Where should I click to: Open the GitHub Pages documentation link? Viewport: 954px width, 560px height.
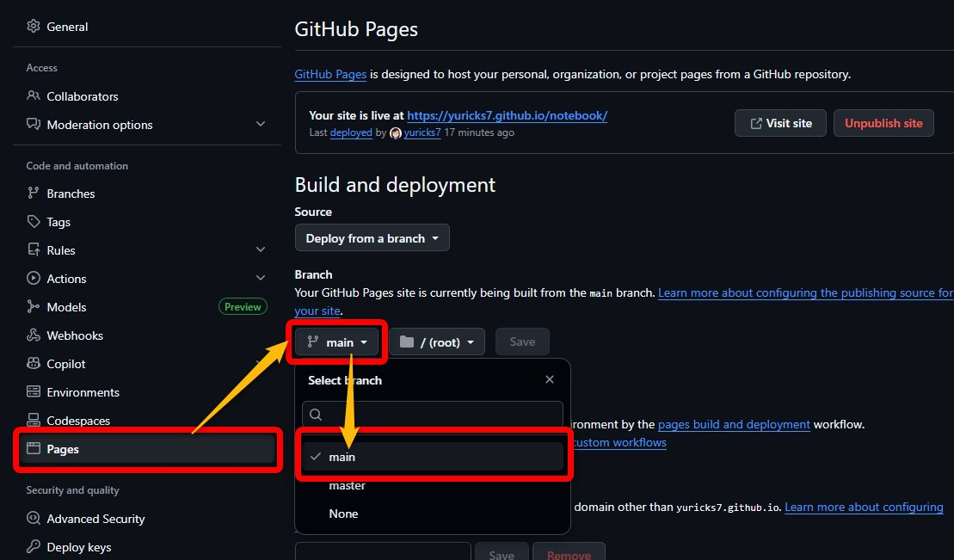330,74
